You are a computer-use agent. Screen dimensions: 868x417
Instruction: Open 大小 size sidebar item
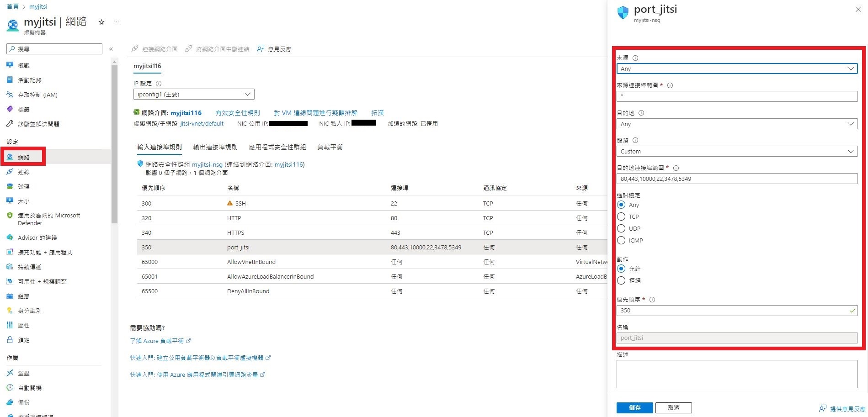[23, 201]
